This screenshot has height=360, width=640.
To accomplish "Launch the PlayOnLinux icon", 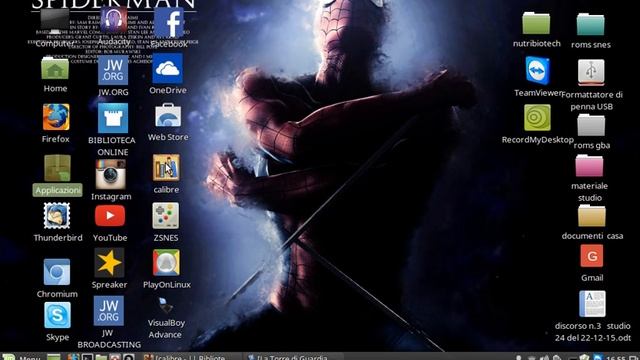I will pos(166,263).
